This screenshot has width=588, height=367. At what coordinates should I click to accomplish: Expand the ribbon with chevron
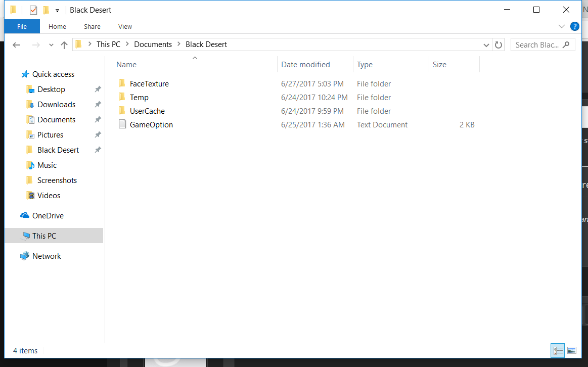pos(562,26)
